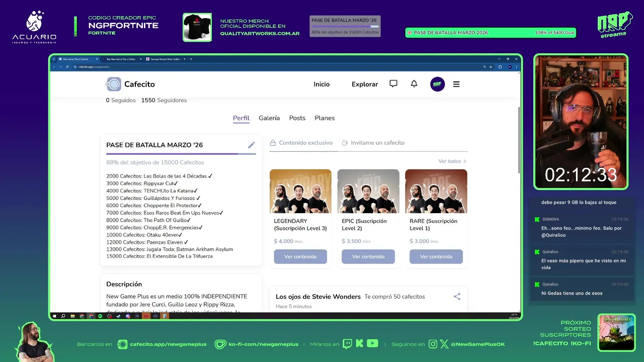Click the Windows Start button
Image resolution: width=644 pixels, height=362 pixels.
[x=54, y=316]
